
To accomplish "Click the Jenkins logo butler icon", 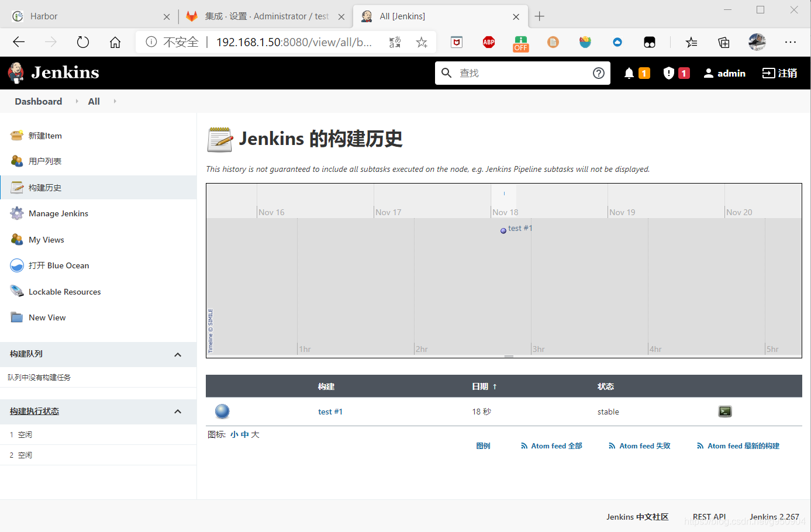I will pos(16,72).
